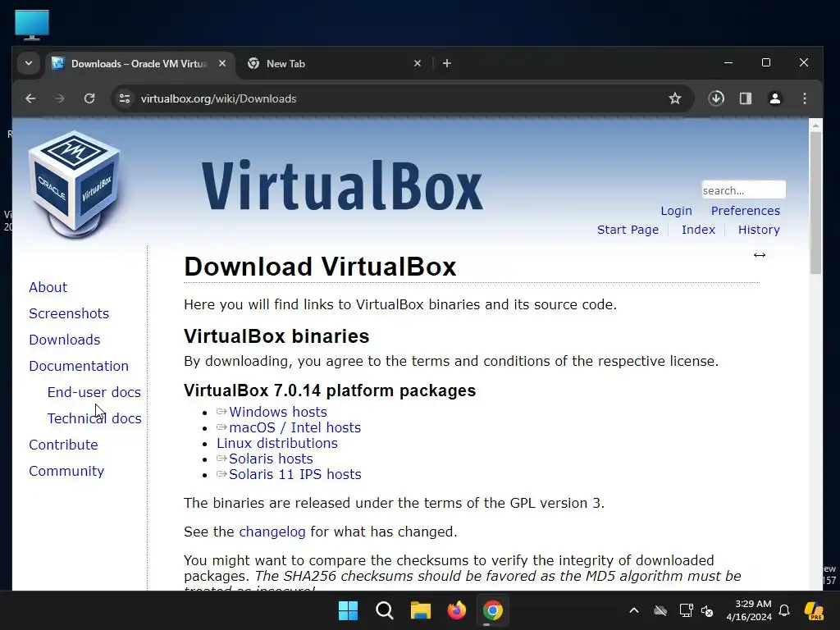Click the address bar URL
Screen dimensions: 840x630
pos(218,98)
